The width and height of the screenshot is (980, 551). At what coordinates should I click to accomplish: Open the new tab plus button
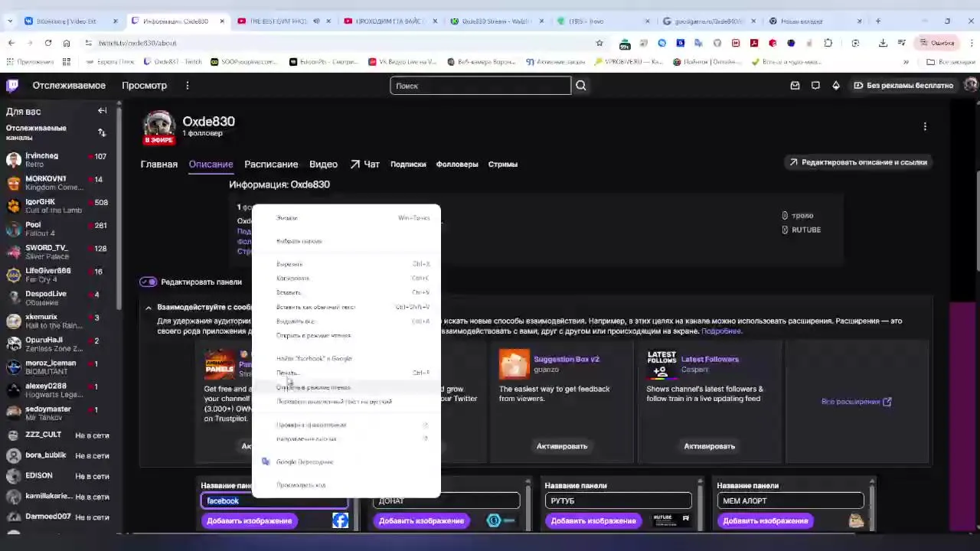878,21
